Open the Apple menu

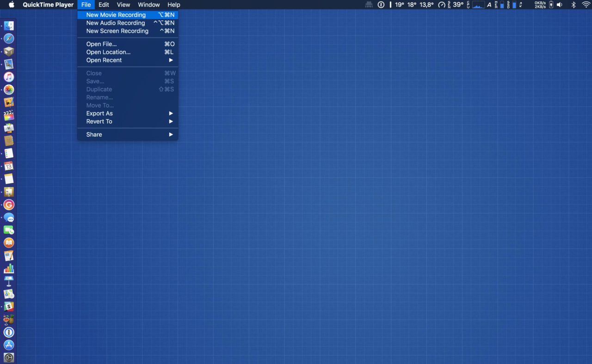[12, 5]
